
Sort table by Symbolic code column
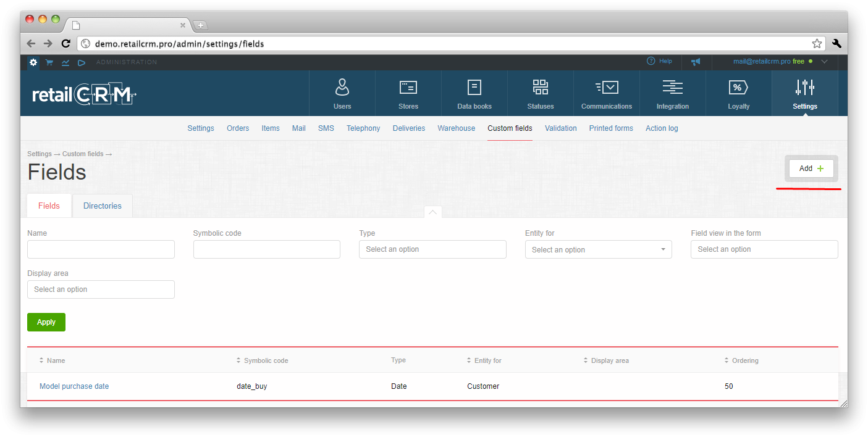coord(262,360)
